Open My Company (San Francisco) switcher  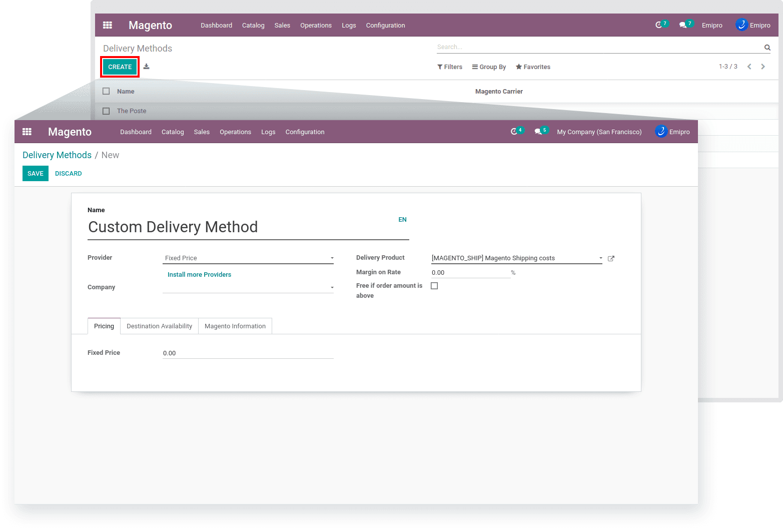[599, 132]
